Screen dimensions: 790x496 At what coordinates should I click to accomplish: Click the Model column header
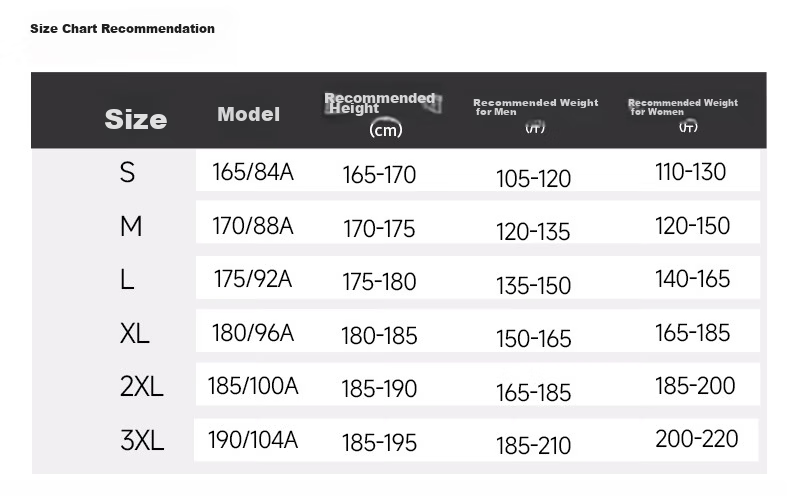tap(248, 114)
